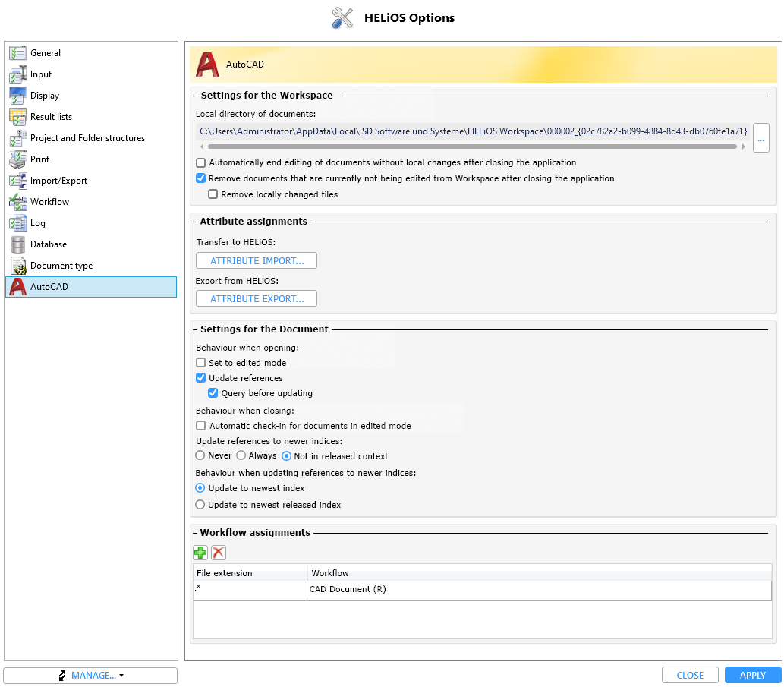Image resolution: width=784 pixels, height=687 pixels.
Task: Click the Project and Folder structures icon
Action: click(x=17, y=138)
